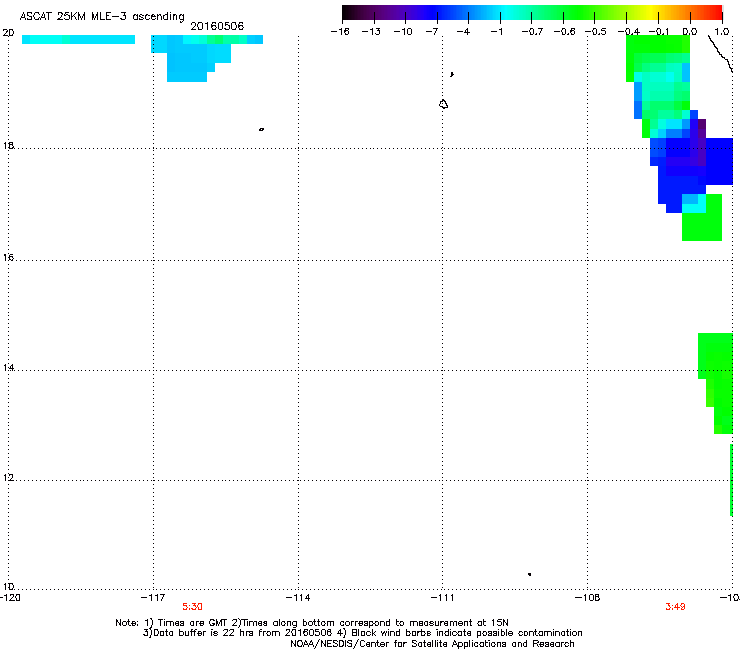The image size is (740, 650).
Task: Click the "0.0" color bar label
Action: click(690, 32)
